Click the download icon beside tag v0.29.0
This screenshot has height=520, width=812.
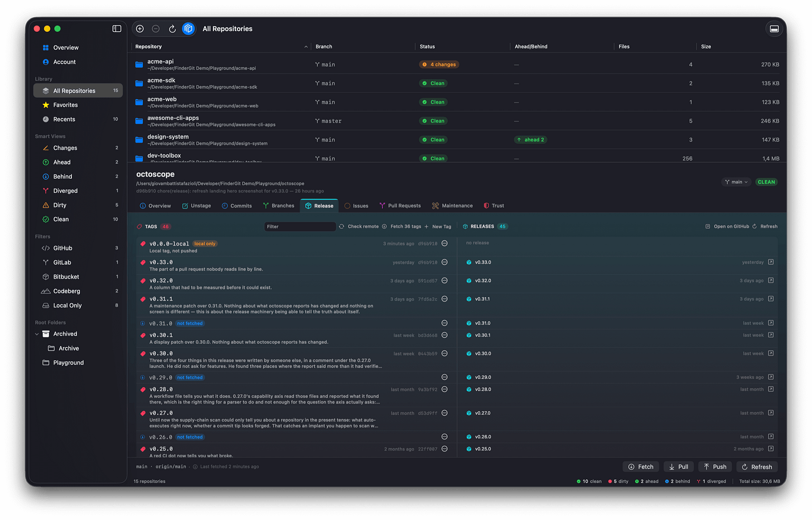tap(143, 378)
